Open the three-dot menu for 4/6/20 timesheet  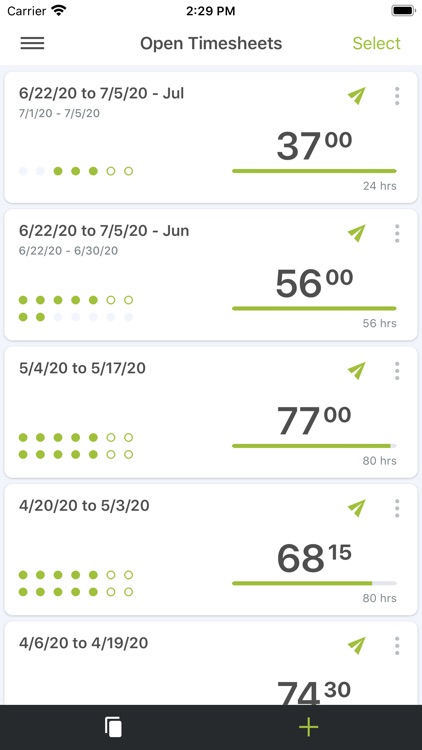point(397,645)
